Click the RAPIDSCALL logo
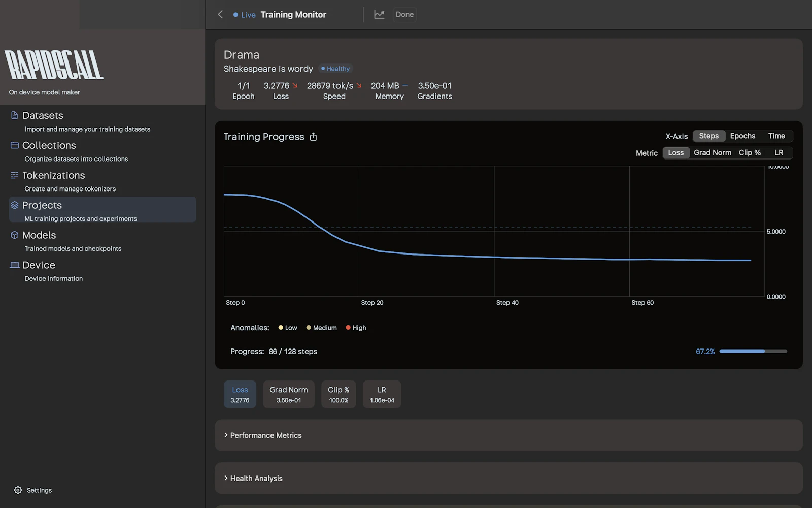Image resolution: width=812 pixels, height=508 pixels. tap(54, 65)
